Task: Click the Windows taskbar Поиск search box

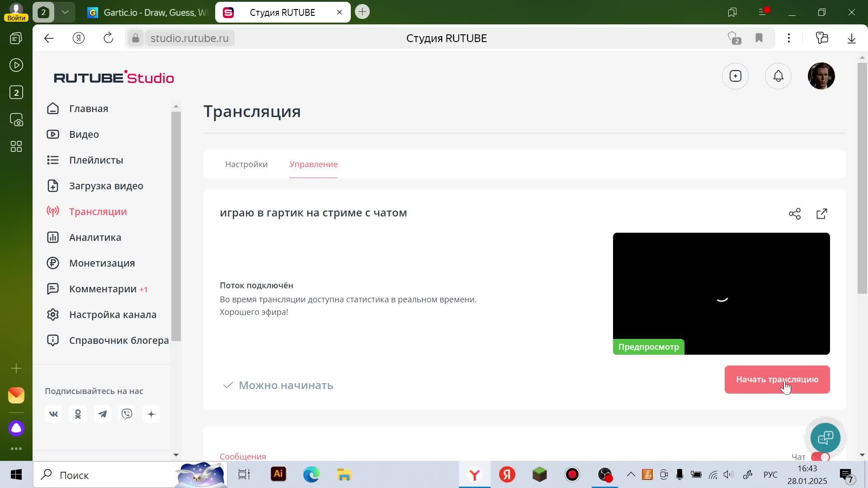Action: [130, 475]
